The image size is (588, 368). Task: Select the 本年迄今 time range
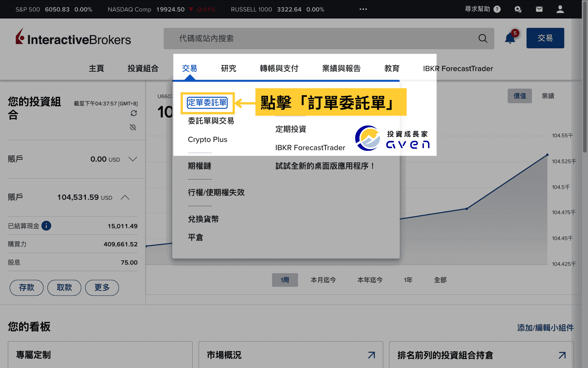pyautogui.click(x=370, y=280)
